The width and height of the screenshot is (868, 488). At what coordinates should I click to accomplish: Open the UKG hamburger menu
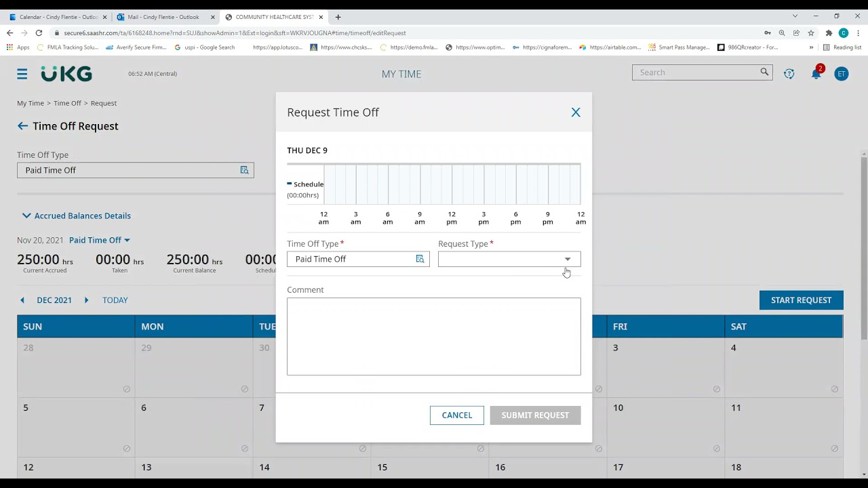22,74
